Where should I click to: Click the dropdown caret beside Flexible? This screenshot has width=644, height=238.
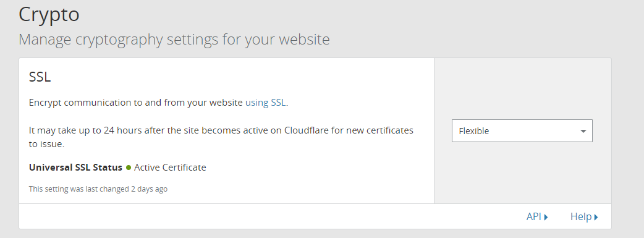[583, 131]
